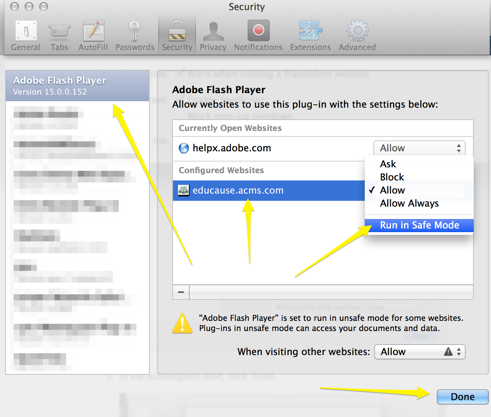Open the Tabs preferences pane
Viewport: 491px width, 417px height.
59,36
